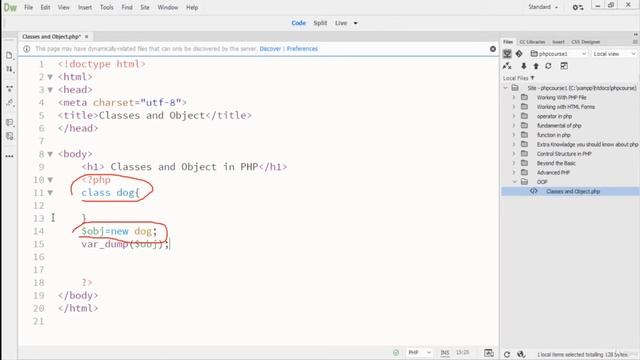Collapse the Site - phpcourse1 root node

pyautogui.click(x=505, y=88)
